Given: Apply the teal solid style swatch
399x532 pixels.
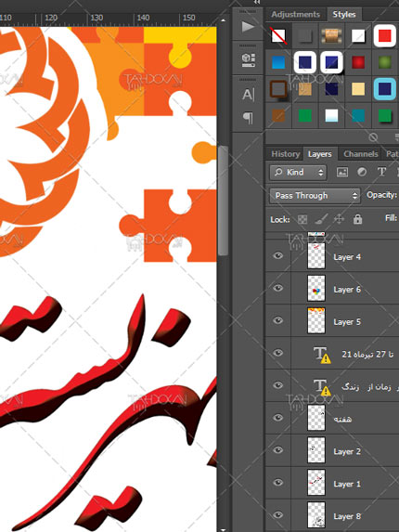Looking at the screenshot, I should [358, 116].
